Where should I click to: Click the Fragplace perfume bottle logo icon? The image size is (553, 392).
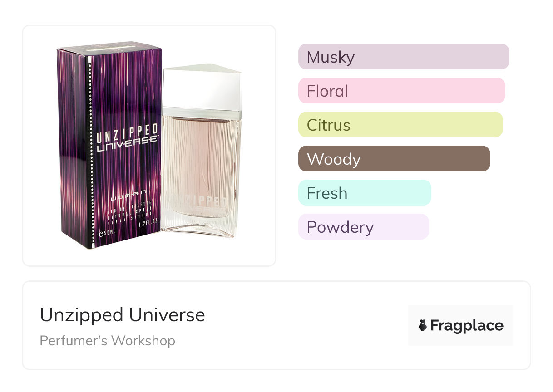pos(423,325)
